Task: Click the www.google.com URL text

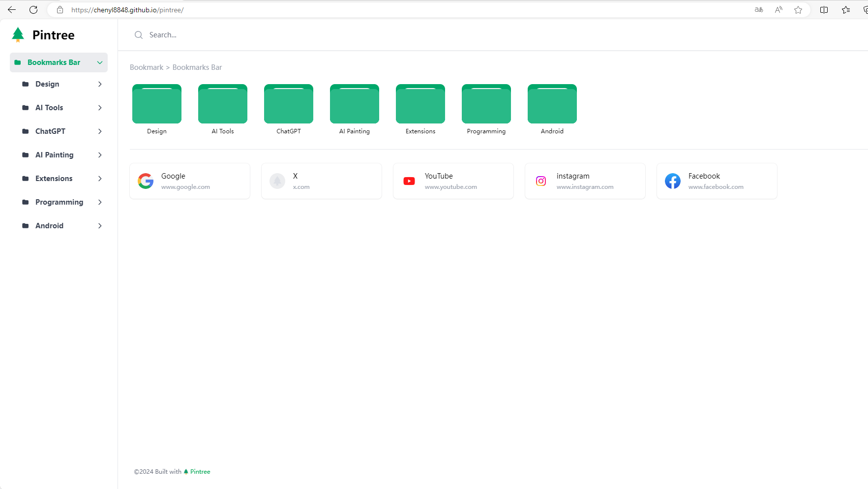Action: pyautogui.click(x=185, y=187)
